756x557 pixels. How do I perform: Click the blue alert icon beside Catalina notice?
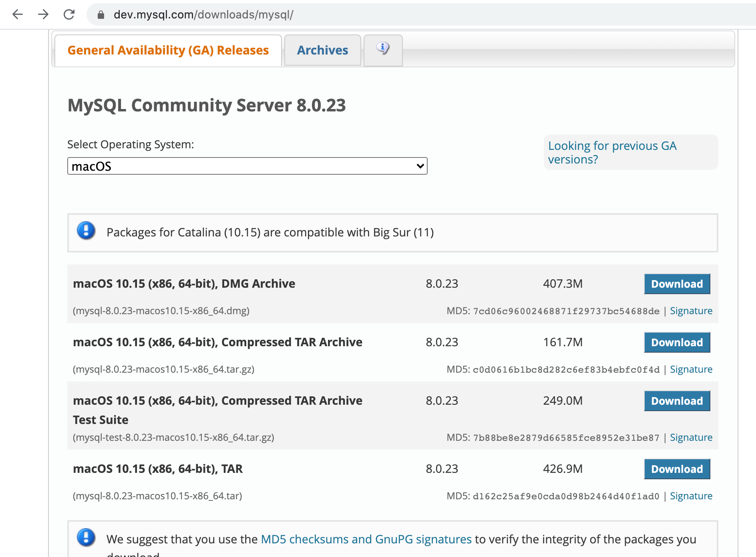coord(86,231)
